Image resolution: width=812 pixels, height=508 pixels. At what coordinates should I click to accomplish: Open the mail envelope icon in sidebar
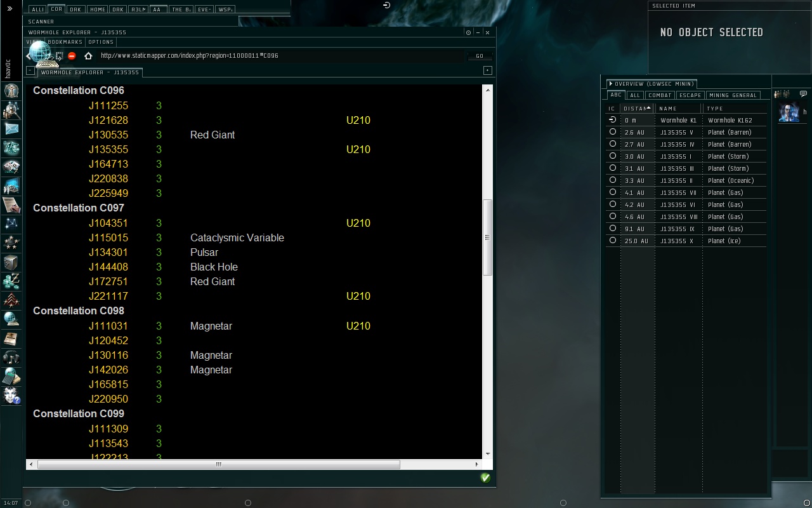click(11, 129)
